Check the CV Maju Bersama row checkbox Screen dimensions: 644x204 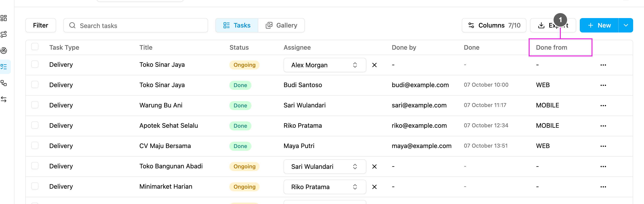[35, 145]
